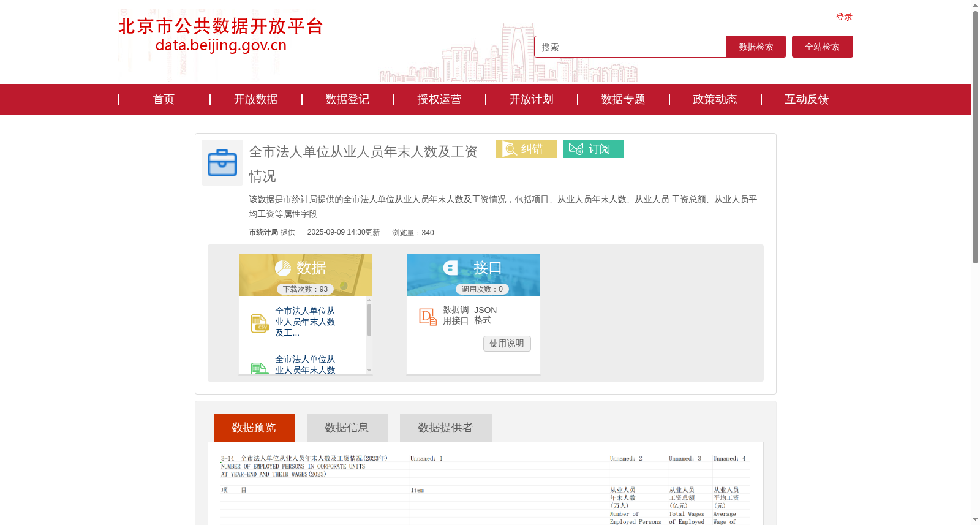Switch to the 数据提供者 tab
Screen dimensions: 980x525
(x=446, y=428)
